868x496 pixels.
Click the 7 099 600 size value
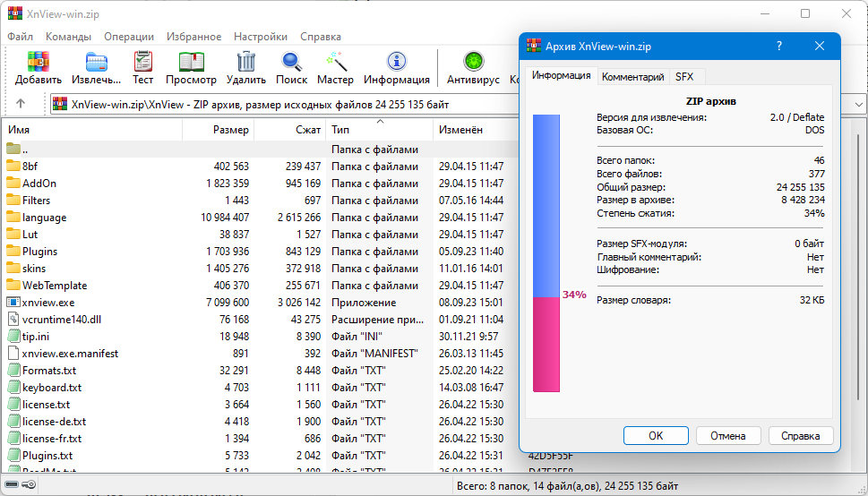tap(227, 303)
